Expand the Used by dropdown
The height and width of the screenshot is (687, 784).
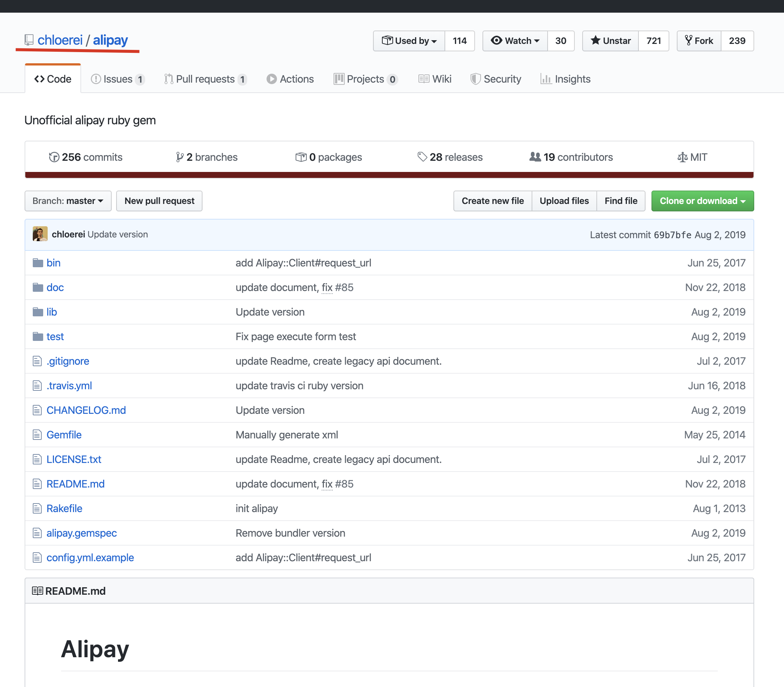click(409, 41)
